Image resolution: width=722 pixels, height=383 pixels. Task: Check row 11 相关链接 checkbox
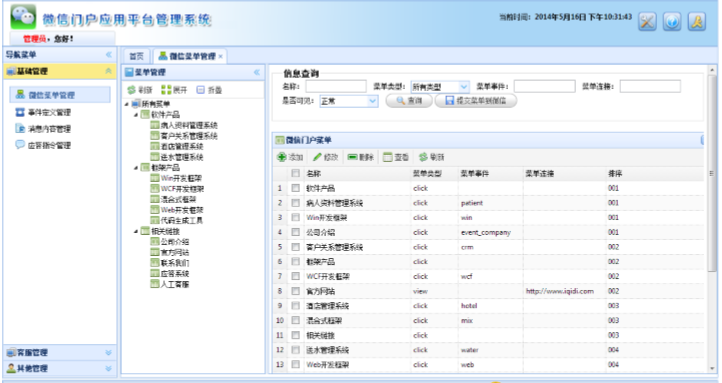click(296, 335)
